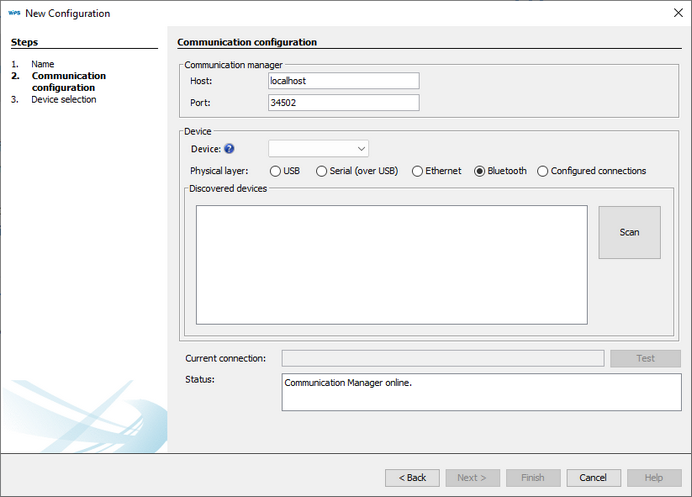Viewport: 692px width, 497px height.
Task: Choose Serial (over USB) physical layer
Action: pos(321,171)
